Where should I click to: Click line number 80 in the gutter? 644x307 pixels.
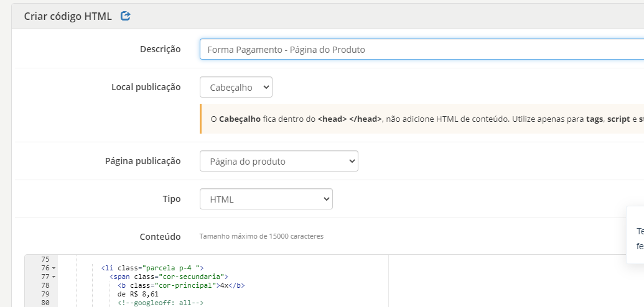coord(44,303)
